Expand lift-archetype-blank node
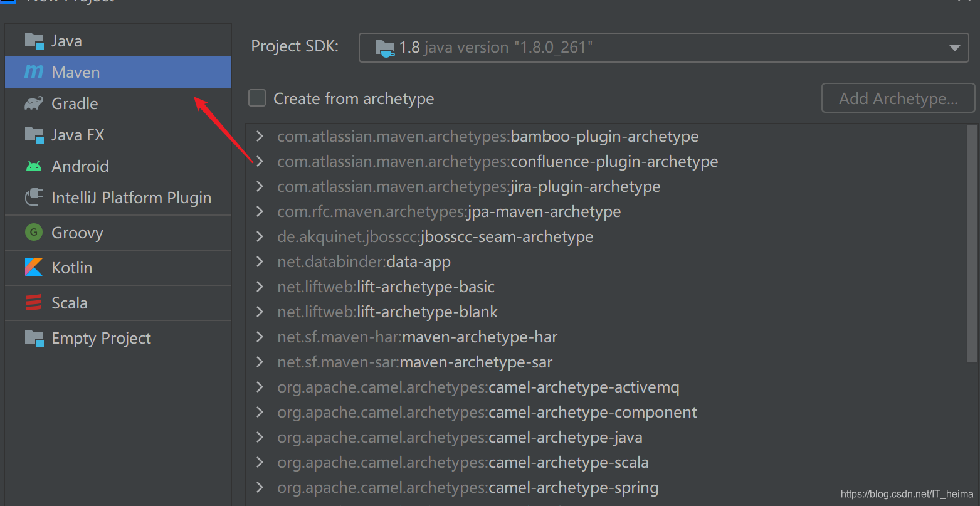This screenshot has height=506, width=980. point(260,312)
